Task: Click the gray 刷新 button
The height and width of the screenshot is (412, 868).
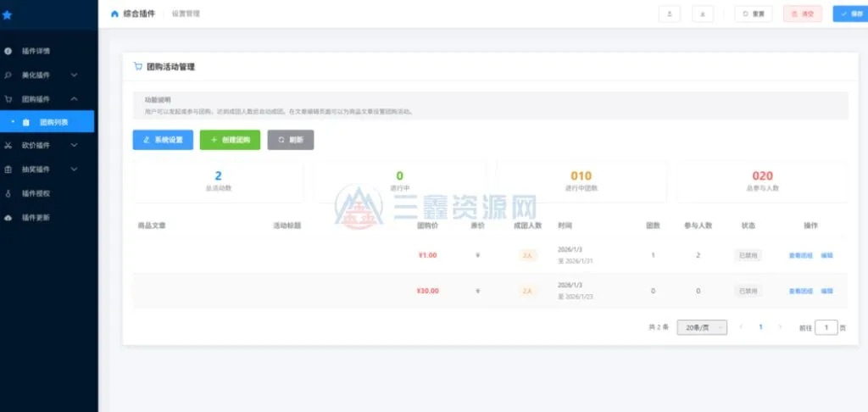Action: point(291,140)
